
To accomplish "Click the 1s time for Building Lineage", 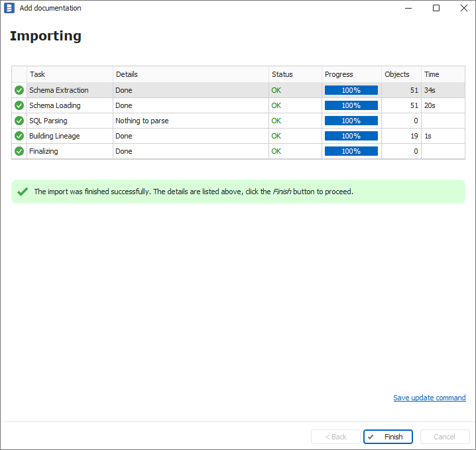I will (428, 136).
